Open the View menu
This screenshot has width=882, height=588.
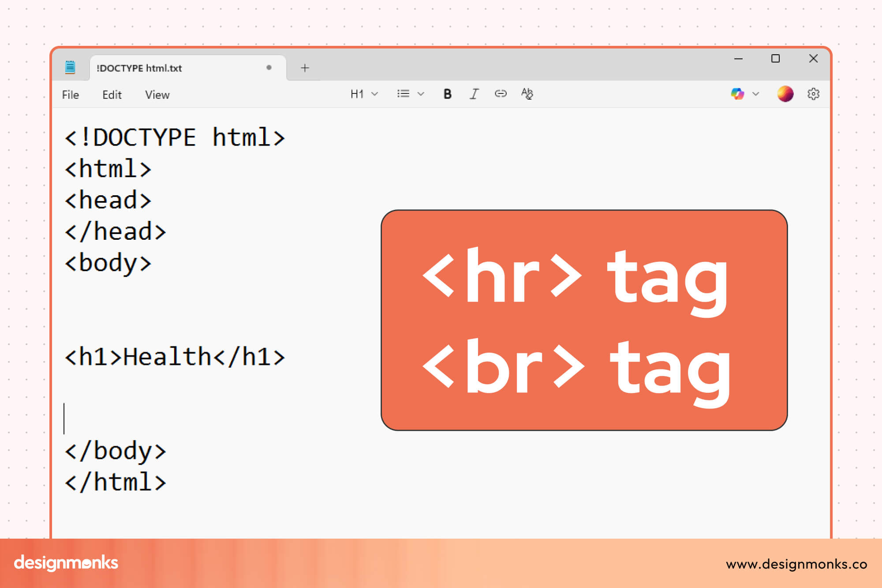[x=157, y=94]
